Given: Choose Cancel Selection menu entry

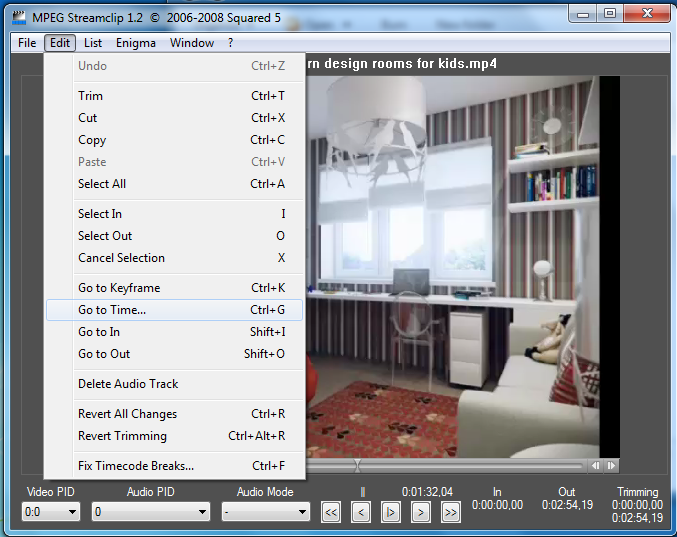Looking at the screenshot, I should point(174,258).
